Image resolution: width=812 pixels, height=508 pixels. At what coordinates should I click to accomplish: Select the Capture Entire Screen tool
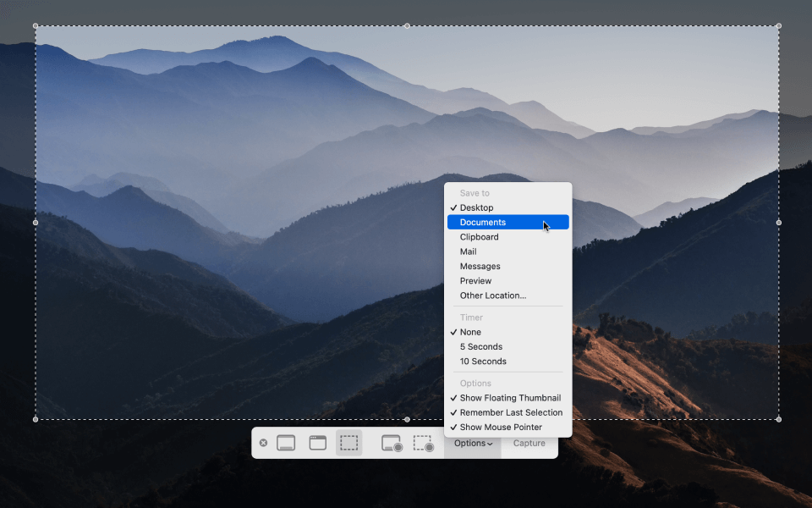(284, 442)
